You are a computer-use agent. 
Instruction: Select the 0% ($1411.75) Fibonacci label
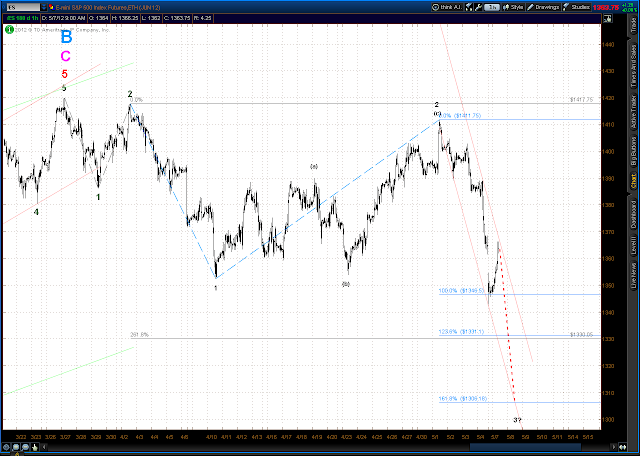(460, 116)
